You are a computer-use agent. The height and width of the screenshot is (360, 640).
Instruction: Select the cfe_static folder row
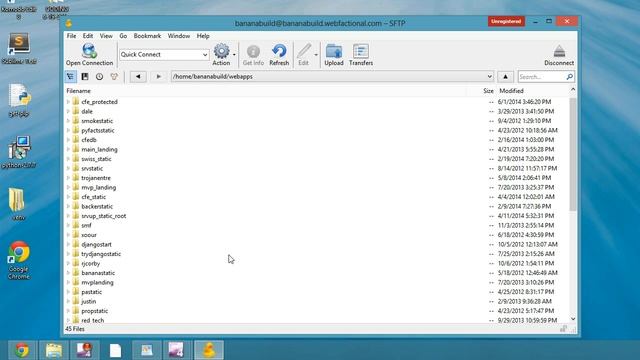click(x=318, y=197)
